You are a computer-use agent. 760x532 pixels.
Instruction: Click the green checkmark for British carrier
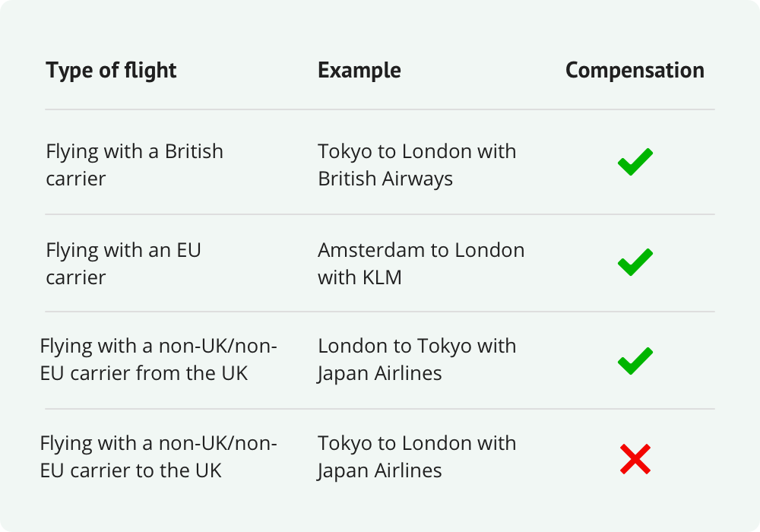(x=635, y=163)
